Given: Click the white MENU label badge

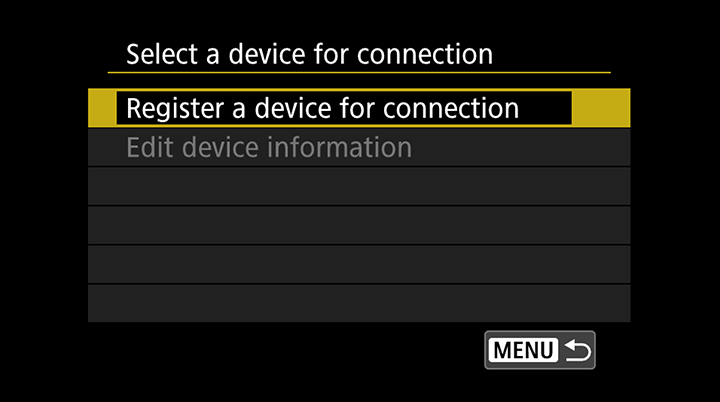Looking at the screenshot, I should 523,351.
